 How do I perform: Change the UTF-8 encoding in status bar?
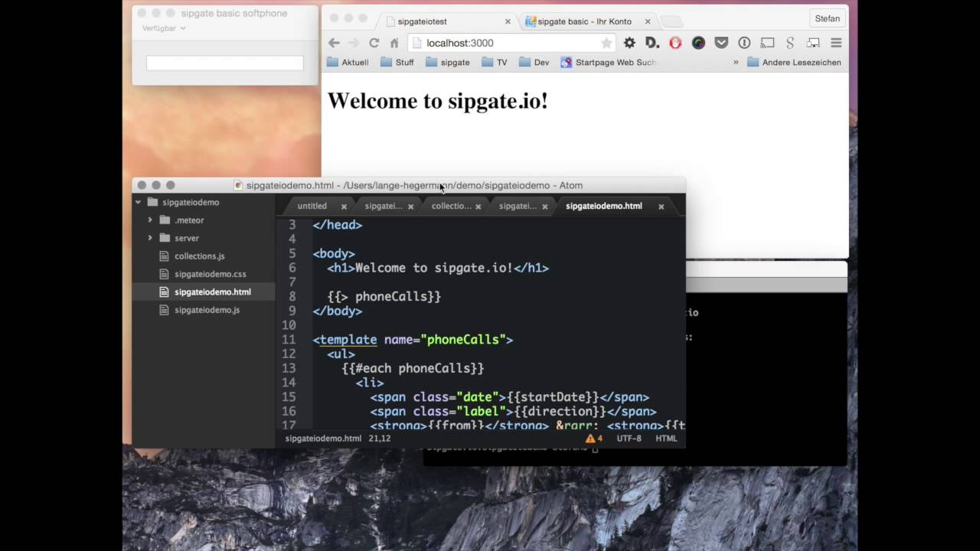tap(629, 439)
